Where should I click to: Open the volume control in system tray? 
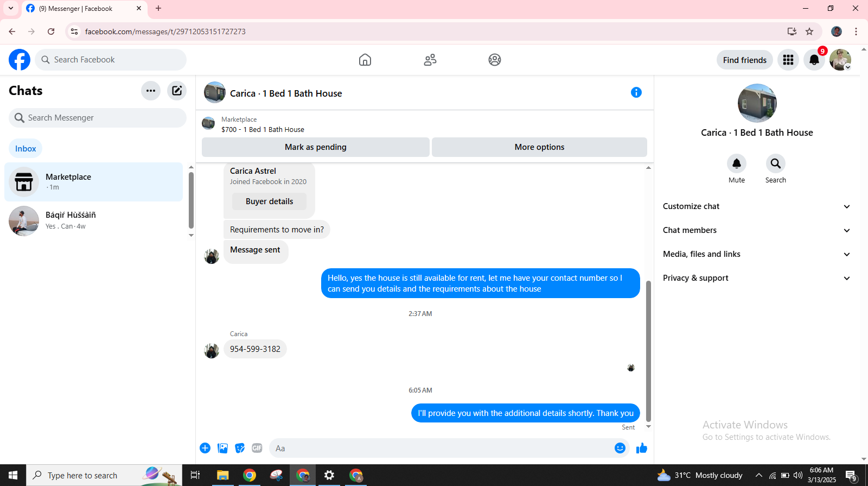(798, 475)
